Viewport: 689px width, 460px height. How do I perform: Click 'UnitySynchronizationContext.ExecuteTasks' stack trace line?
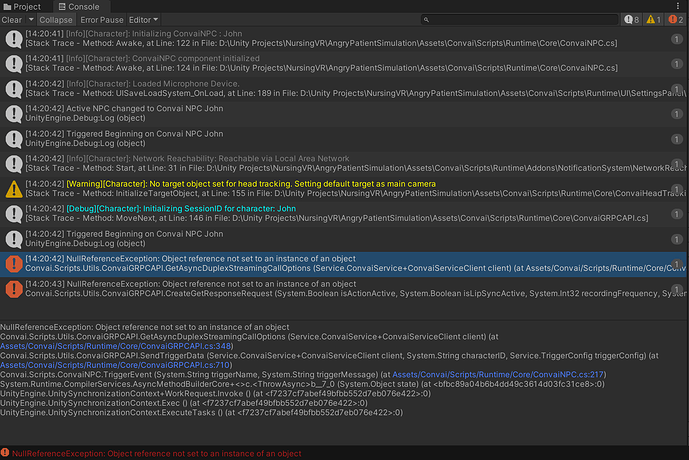(201, 413)
